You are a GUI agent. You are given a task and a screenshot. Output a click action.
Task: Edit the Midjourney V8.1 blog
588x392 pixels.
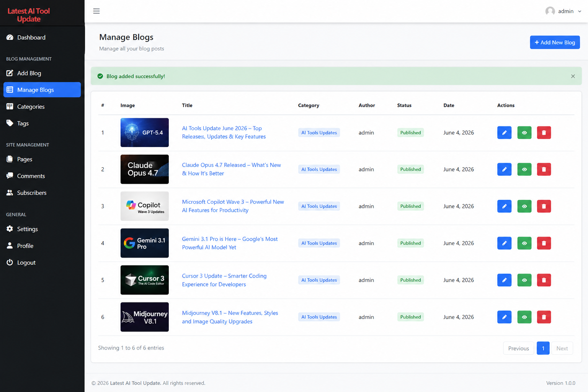coord(504,317)
